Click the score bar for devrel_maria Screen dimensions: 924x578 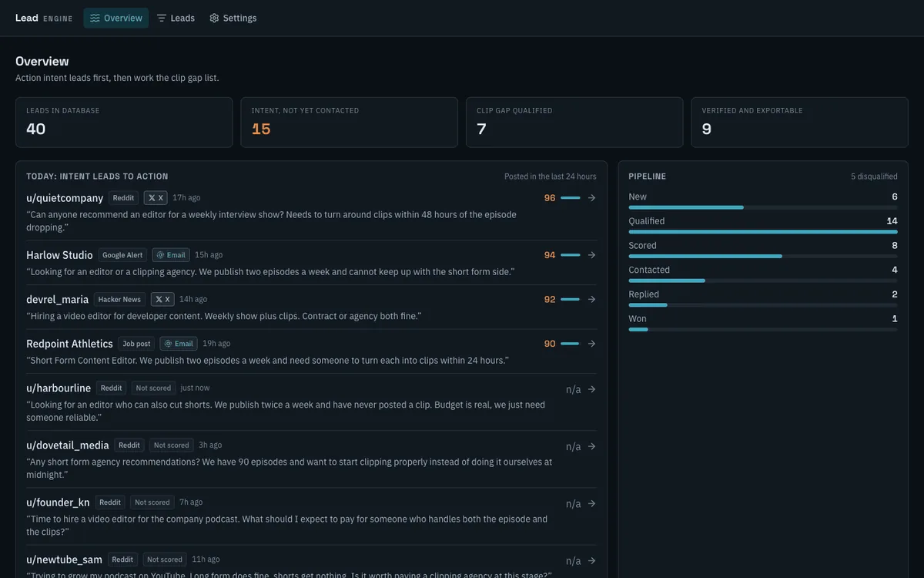pos(571,299)
